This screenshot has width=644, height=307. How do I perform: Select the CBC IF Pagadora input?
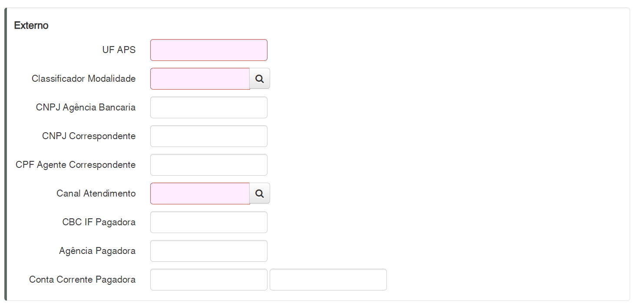208,222
